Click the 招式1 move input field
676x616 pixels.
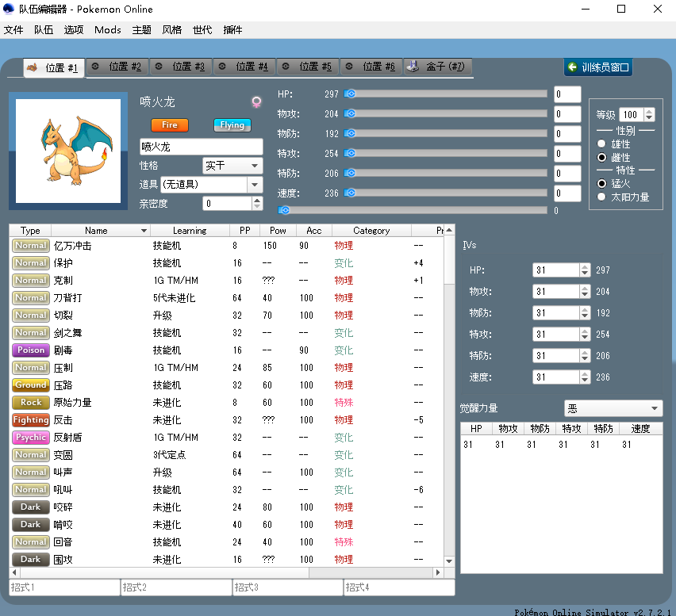pos(65,587)
